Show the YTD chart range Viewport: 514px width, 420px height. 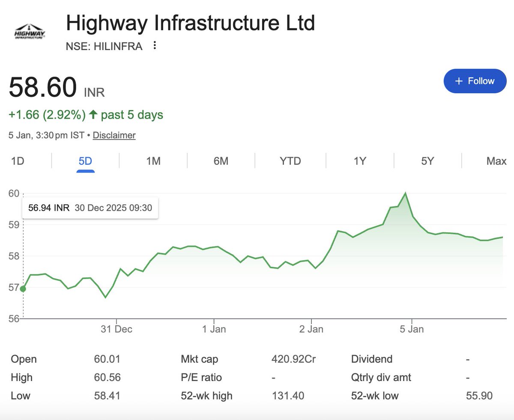[290, 161]
